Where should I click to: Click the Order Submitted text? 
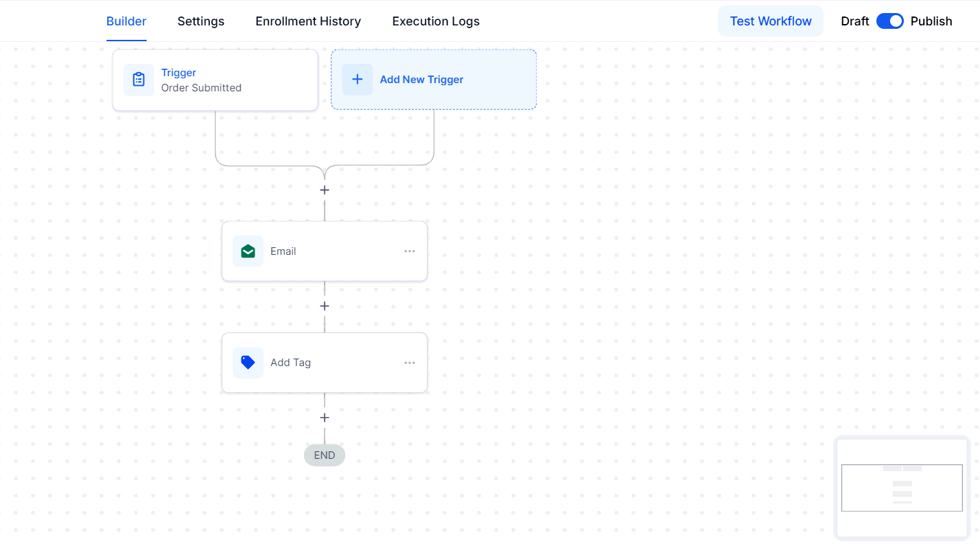pos(201,88)
